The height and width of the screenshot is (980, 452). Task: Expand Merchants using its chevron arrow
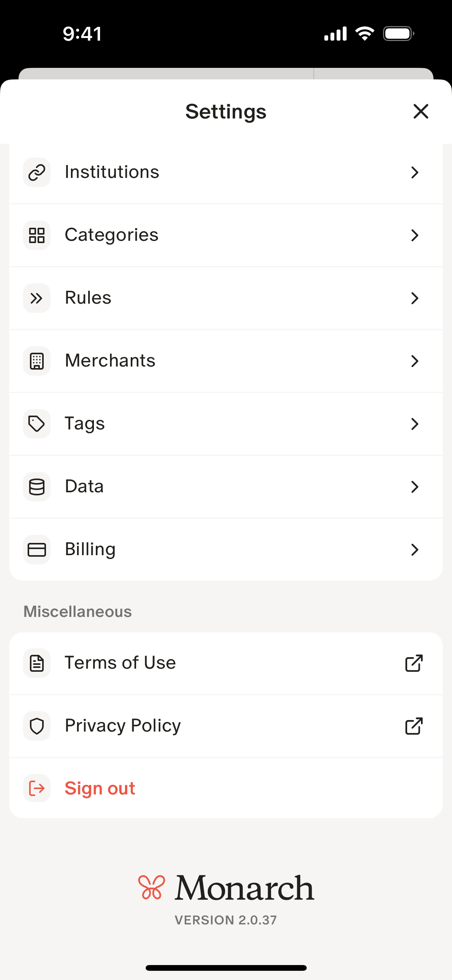[x=414, y=361]
